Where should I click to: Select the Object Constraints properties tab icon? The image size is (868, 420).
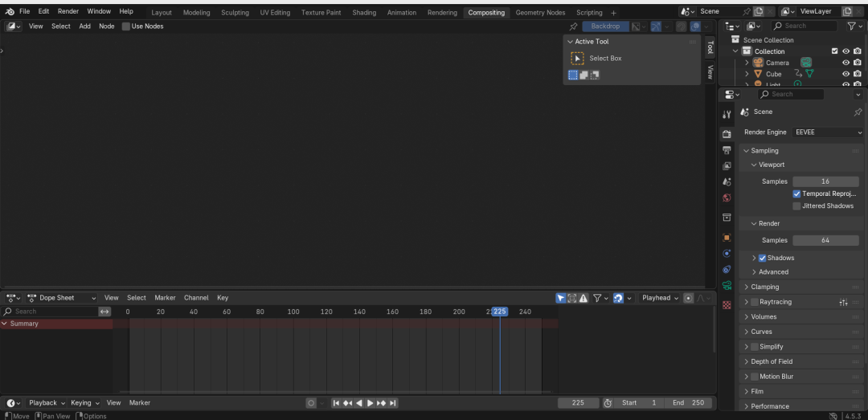coord(727,270)
